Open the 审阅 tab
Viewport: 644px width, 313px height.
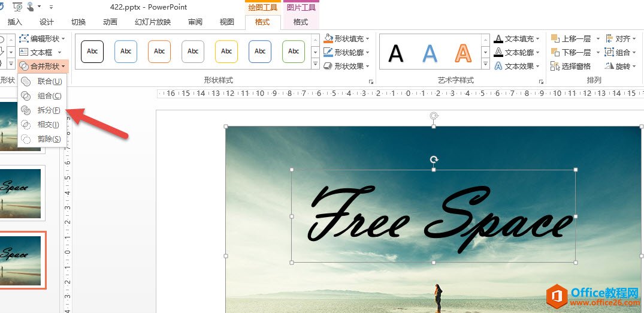[195, 22]
